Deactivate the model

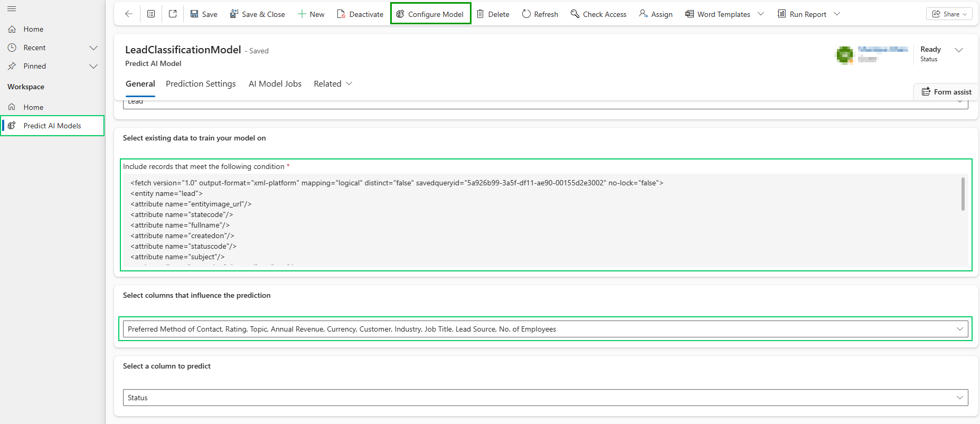(x=360, y=14)
